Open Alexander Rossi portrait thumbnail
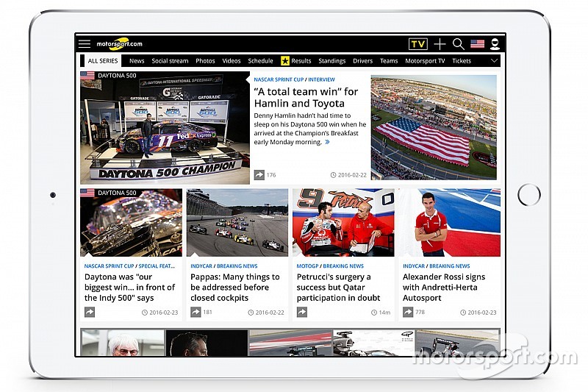 tap(450, 223)
